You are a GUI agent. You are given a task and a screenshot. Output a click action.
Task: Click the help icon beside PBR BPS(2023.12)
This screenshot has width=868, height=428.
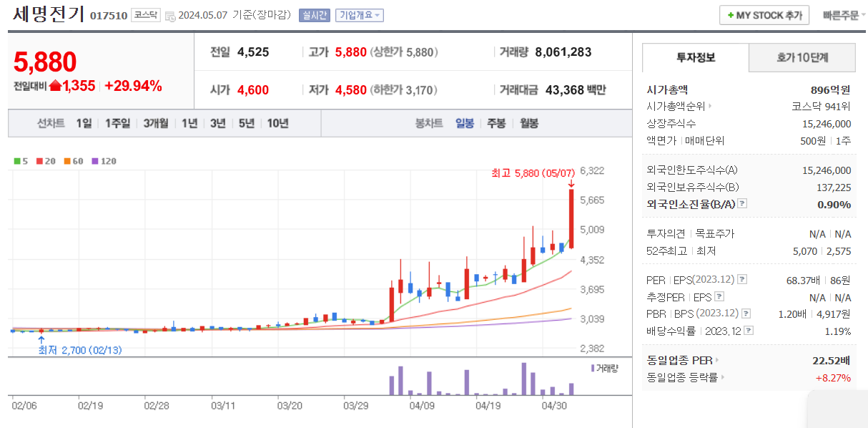point(746,313)
